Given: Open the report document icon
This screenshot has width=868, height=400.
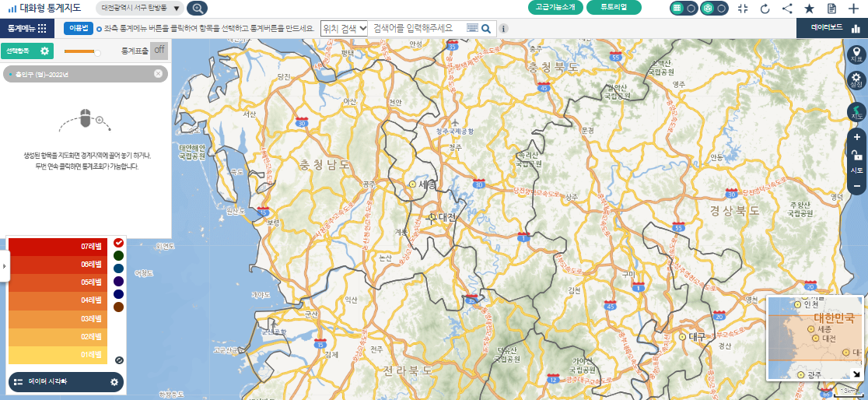Looking at the screenshot, I should point(831,9).
